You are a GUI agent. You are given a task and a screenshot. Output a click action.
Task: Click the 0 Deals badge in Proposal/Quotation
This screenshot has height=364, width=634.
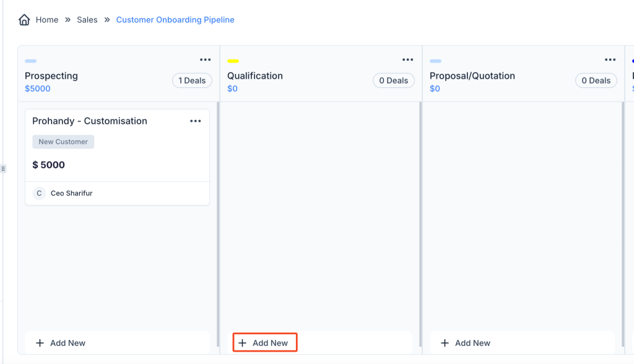coord(596,80)
